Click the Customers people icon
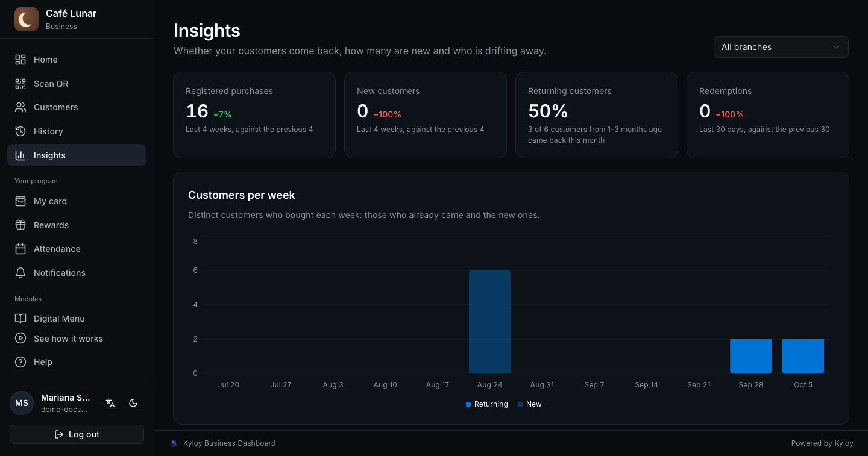Screen dimensions: 868x456 [x=20, y=107]
